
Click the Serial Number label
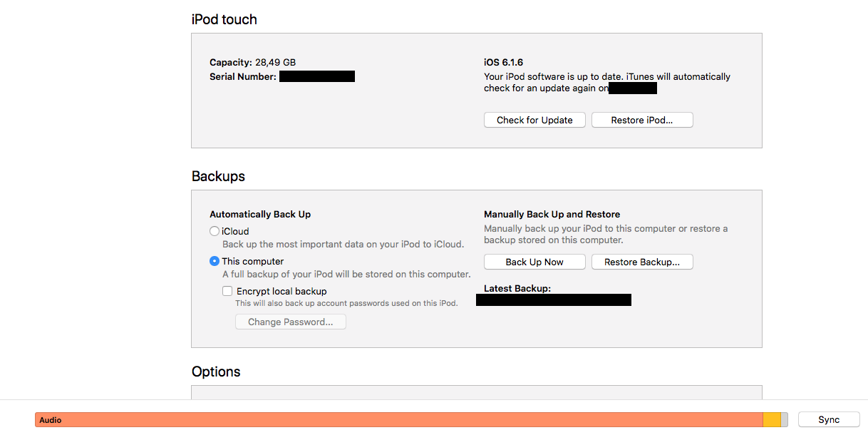pyautogui.click(x=243, y=76)
